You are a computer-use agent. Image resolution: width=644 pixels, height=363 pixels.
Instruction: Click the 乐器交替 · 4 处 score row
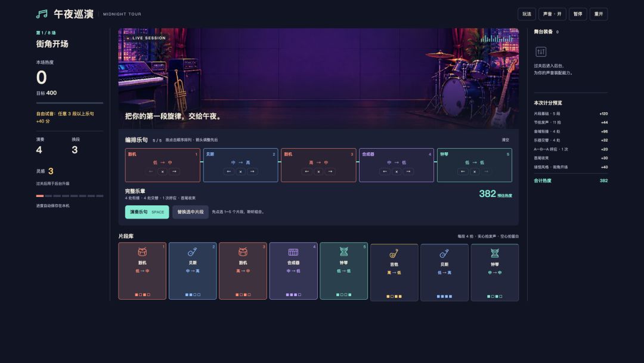(571, 140)
